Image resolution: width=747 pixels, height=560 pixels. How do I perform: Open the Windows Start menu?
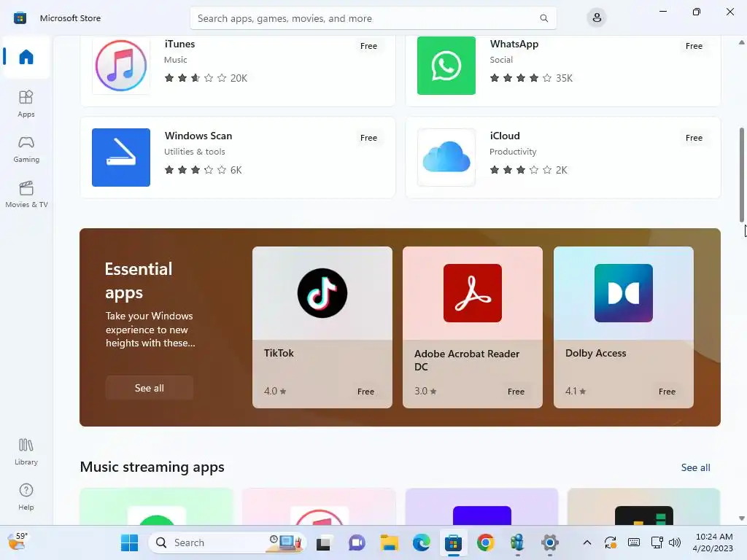(130, 542)
